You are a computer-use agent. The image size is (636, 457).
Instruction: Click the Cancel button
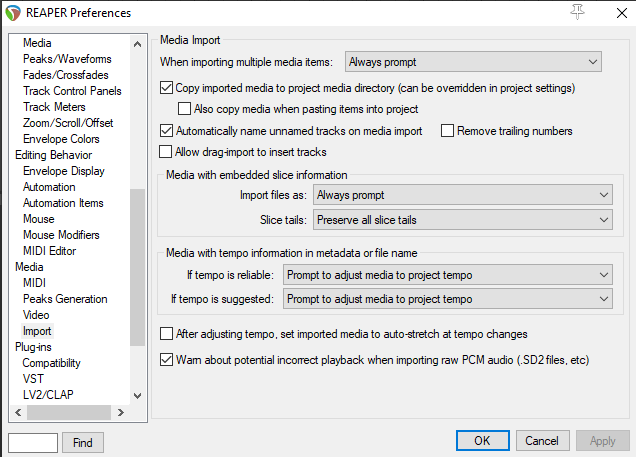click(x=543, y=441)
